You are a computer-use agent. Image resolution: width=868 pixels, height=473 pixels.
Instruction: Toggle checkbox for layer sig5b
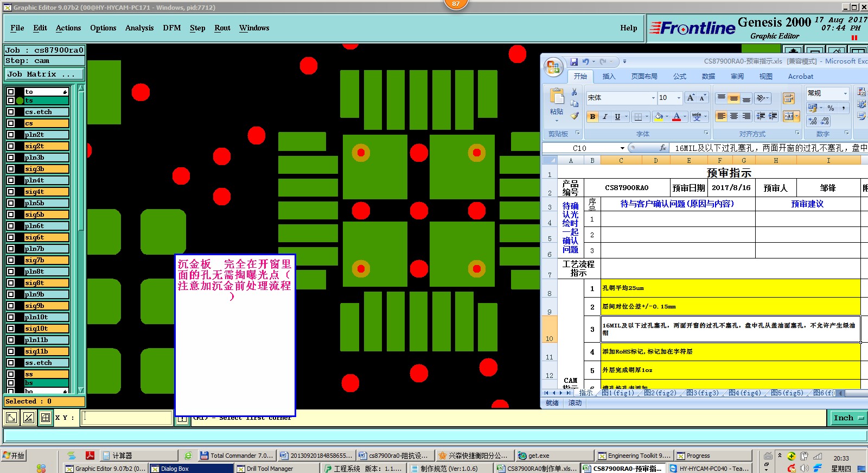[x=11, y=214]
